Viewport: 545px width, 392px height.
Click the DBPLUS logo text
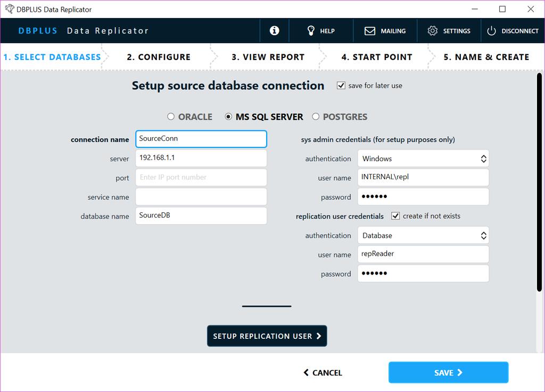pyautogui.click(x=38, y=31)
